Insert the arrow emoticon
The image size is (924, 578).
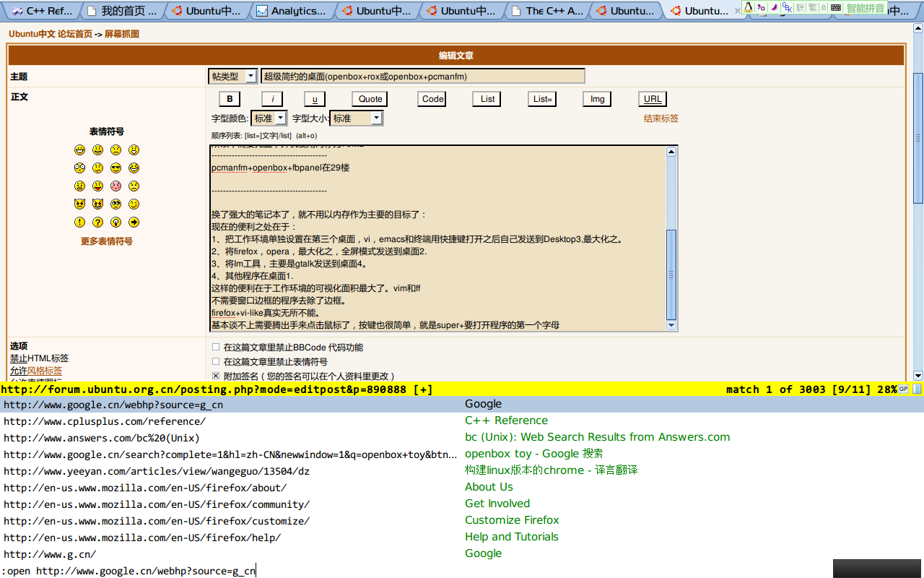tap(134, 222)
